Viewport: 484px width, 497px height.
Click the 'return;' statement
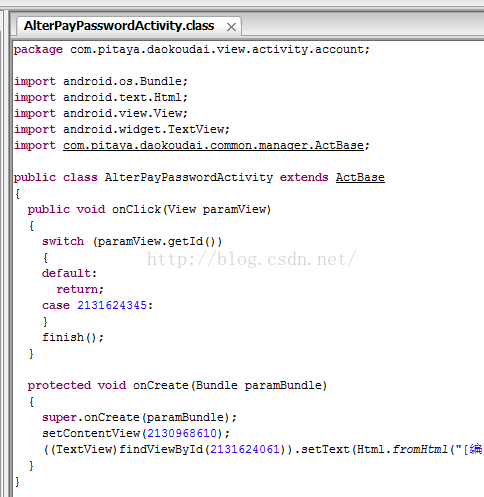80,289
